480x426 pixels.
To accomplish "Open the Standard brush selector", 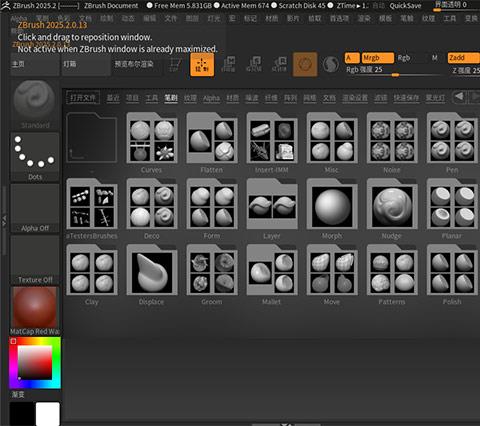I will (x=35, y=105).
